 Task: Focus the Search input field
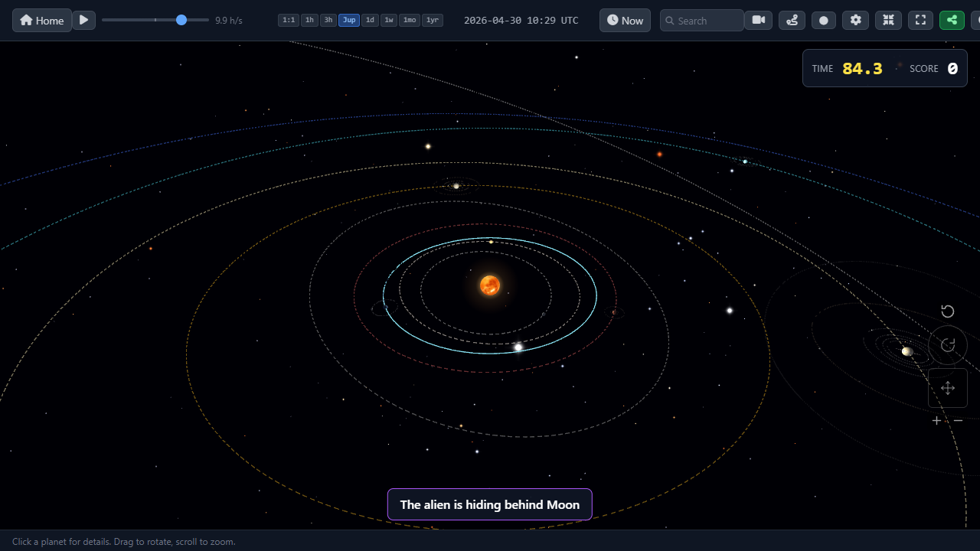[702, 21]
